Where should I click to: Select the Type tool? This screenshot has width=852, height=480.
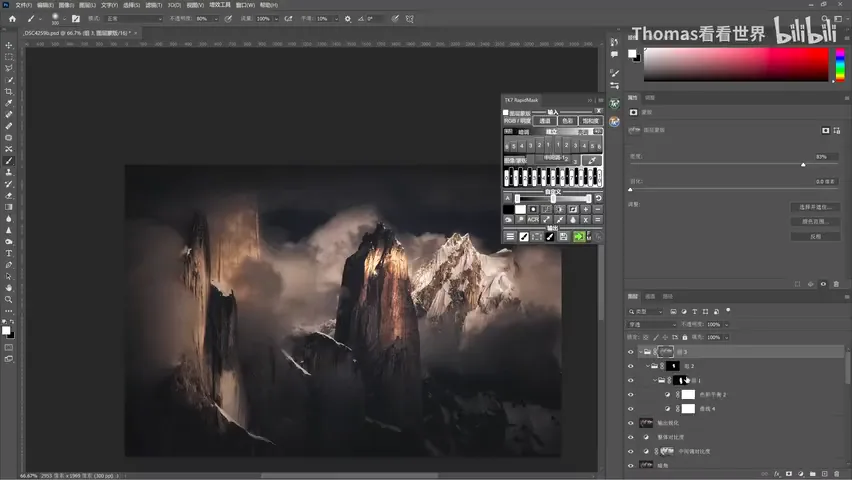[9, 253]
